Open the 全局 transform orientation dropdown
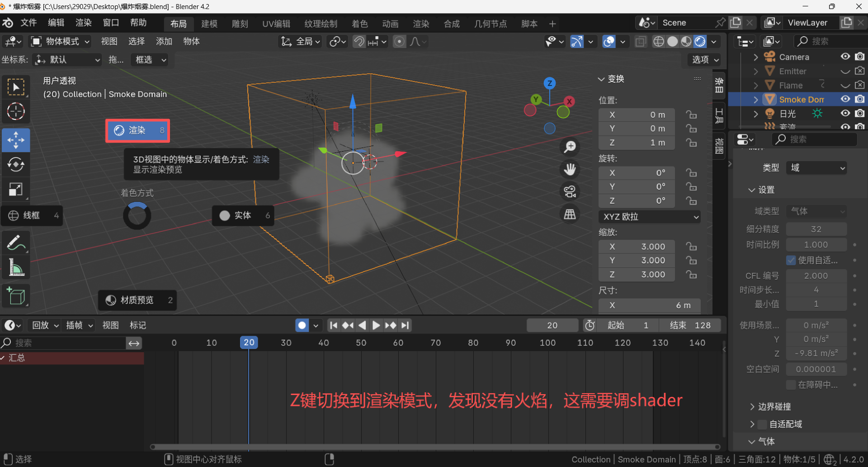Image resolution: width=868 pixels, height=467 pixels. [301, 42]
